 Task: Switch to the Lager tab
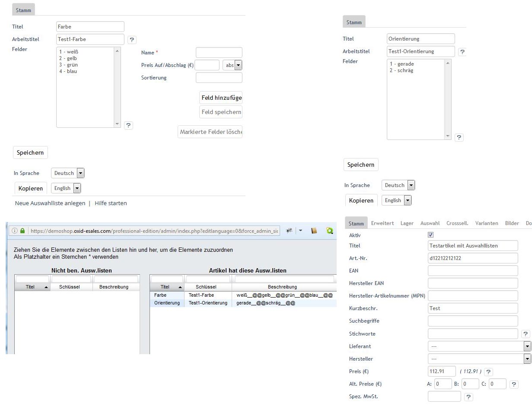pyautogui.click(x=407, y=223)
